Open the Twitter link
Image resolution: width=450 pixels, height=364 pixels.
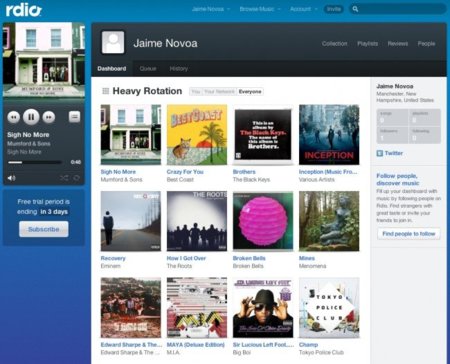click(x=394, y=153)
